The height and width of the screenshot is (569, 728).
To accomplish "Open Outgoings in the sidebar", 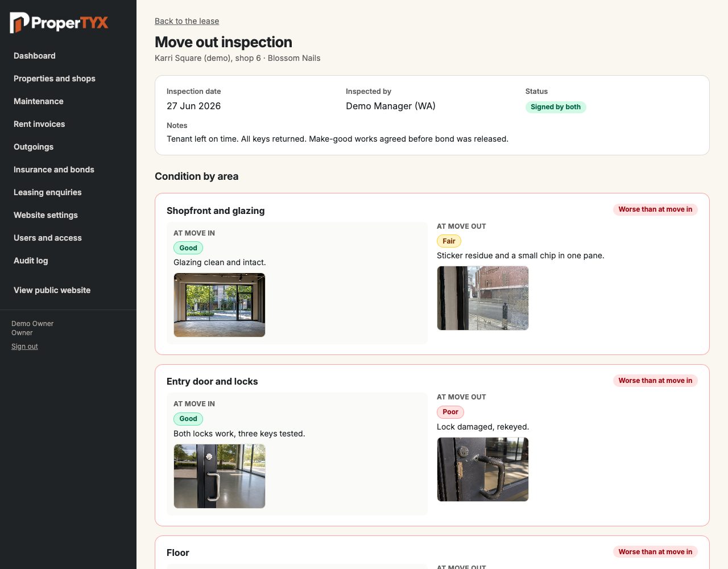I will pos(34,147).
